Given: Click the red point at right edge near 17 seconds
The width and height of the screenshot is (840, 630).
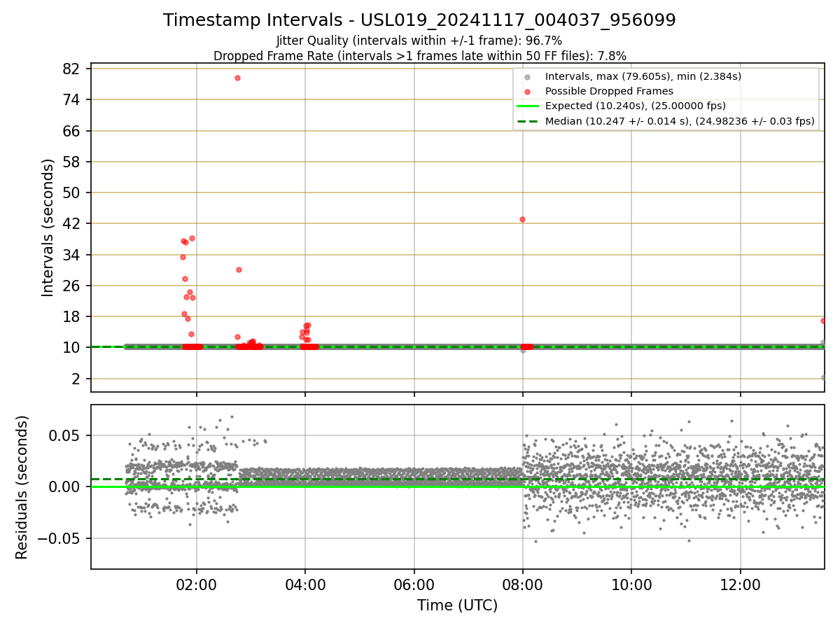Looking at the screenshot, I should point(823,321).
